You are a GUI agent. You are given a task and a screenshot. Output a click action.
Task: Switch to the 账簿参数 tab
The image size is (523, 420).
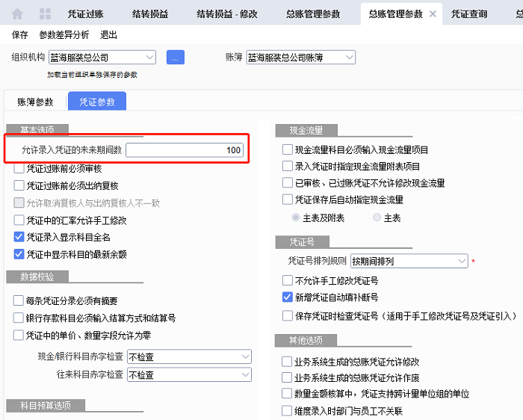(x=36, y=102)
